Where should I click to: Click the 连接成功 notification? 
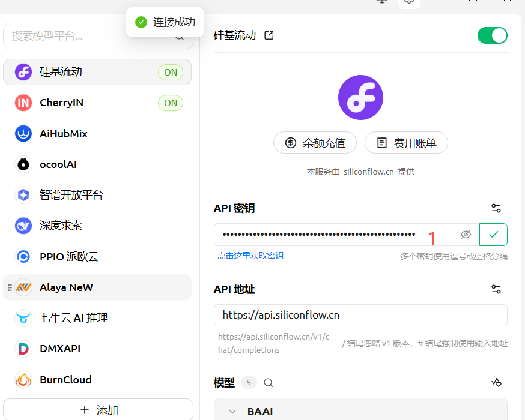click(x=165, y=22)
